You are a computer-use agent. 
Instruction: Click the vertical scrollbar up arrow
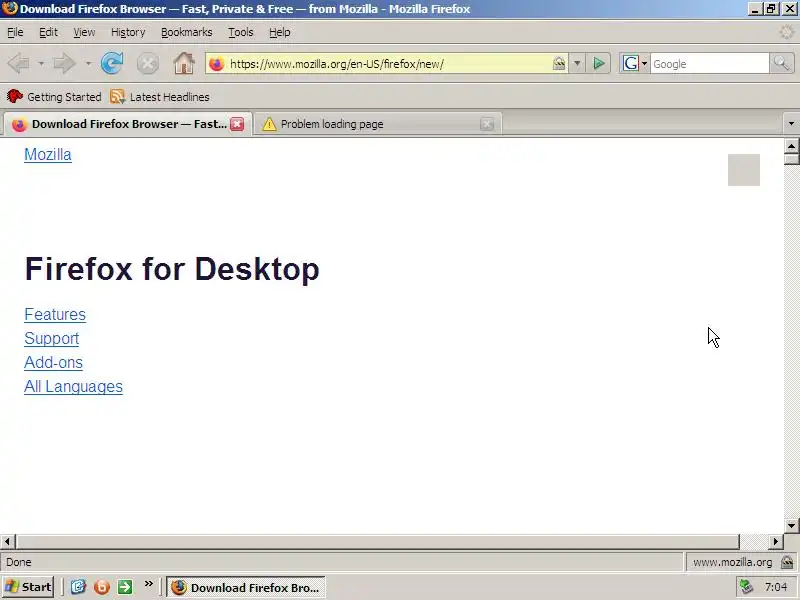point(791,146)
